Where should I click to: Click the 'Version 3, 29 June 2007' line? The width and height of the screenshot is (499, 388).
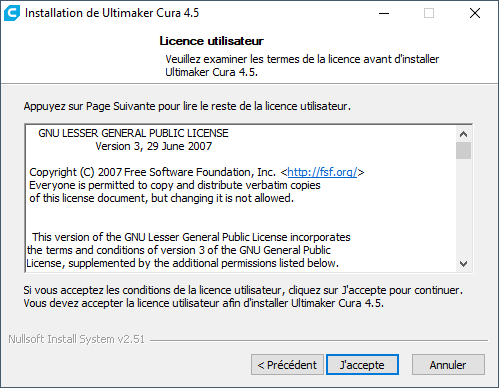coord(154,146)
